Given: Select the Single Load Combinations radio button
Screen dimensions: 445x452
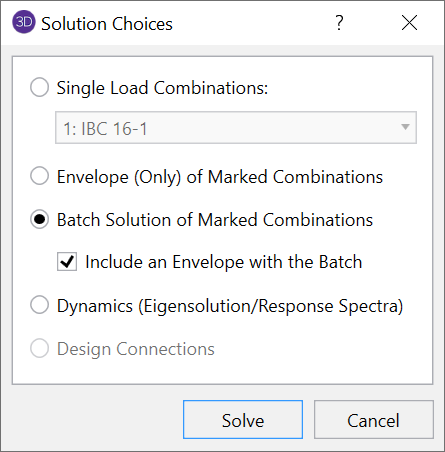Looking at the screenshot, I should pos(40,87).
